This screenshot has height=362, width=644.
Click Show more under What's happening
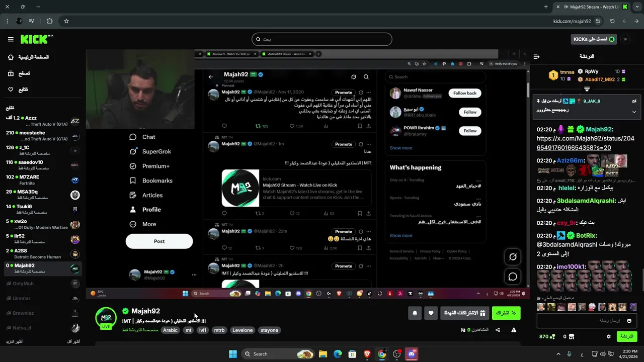[401, 235]
